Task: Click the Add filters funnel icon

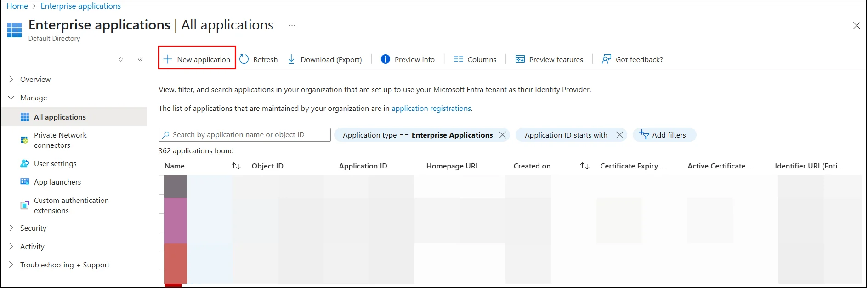Action: point(644,134)
